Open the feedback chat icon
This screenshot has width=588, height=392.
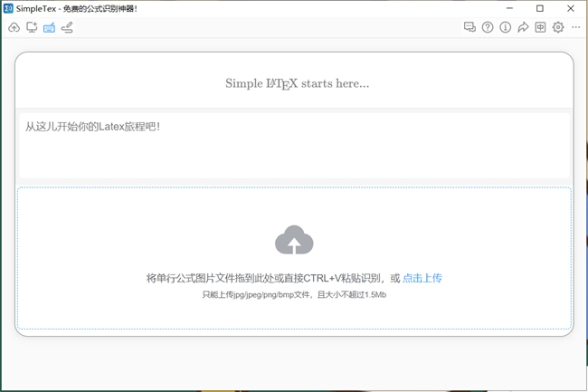tap(469, 27)
